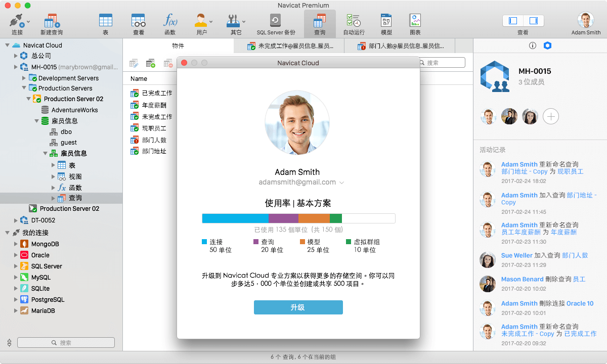Select AdventureWorks database in tree

pos(74,110)
